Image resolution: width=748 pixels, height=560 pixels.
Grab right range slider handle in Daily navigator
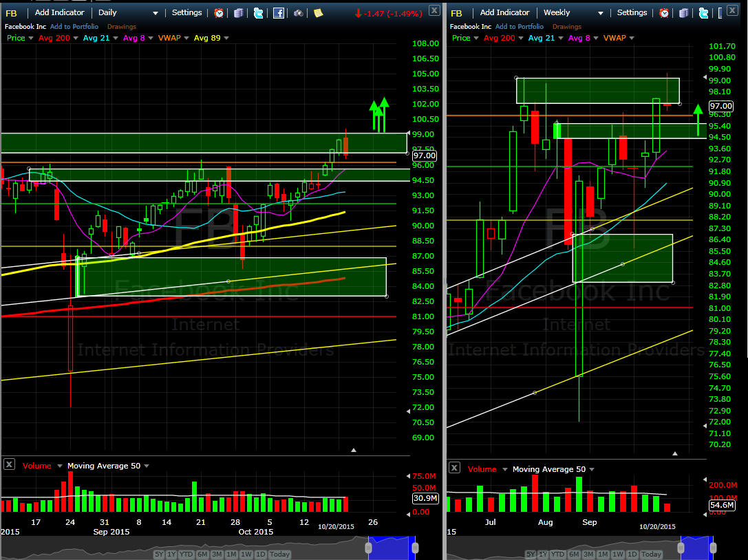click(x=415, y=547)
